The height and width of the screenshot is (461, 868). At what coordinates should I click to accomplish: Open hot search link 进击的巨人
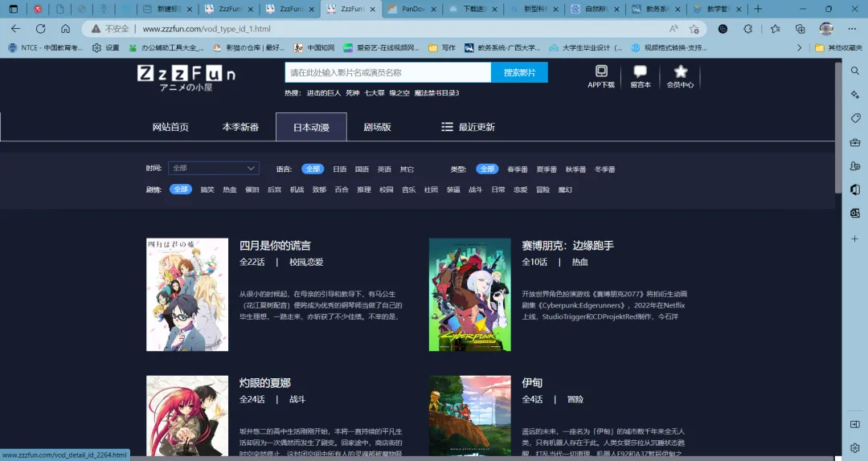click(324, 93)
